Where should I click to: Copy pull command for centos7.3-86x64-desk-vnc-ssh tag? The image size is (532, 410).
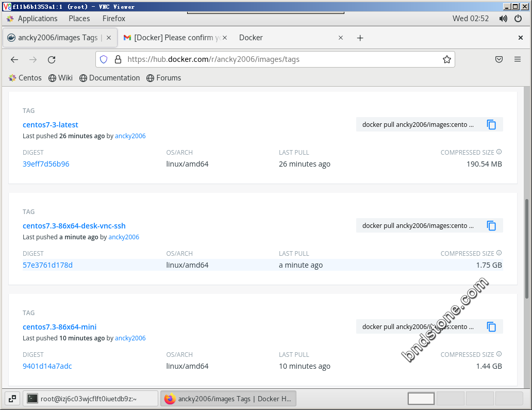point(491,226)
